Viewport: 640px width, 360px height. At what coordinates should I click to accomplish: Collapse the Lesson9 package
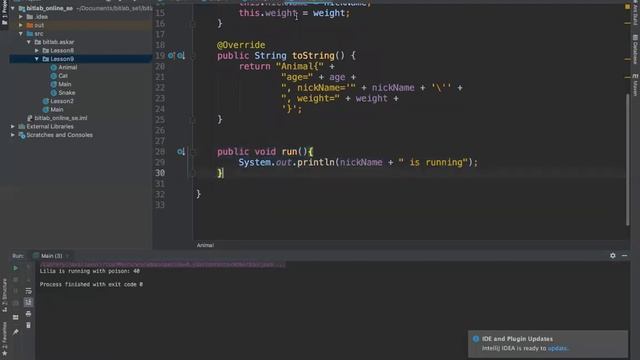pos(37,59)
